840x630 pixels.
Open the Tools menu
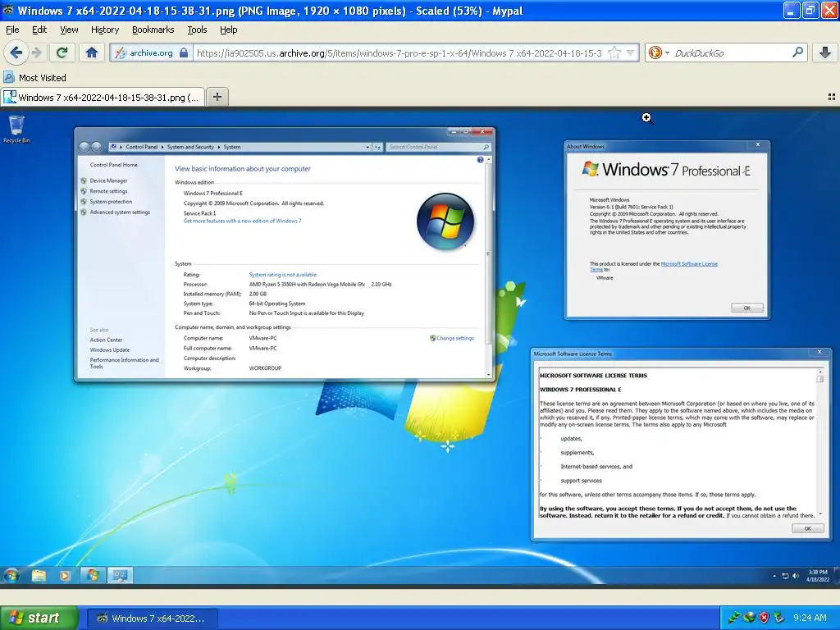[197, 30]
